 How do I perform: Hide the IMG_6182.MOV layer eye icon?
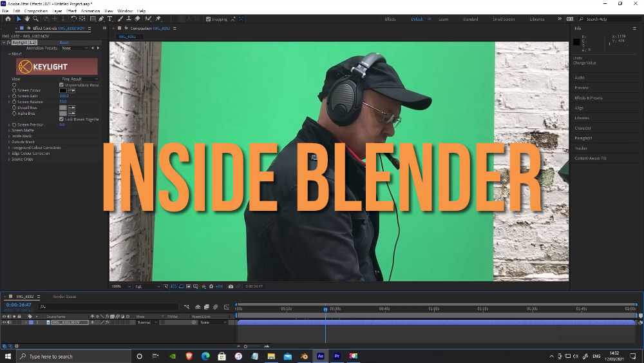(x=4, y=322)
